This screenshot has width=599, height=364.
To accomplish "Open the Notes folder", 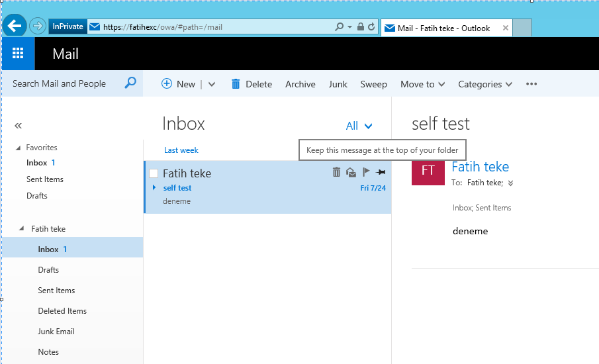I will (48, 352).
